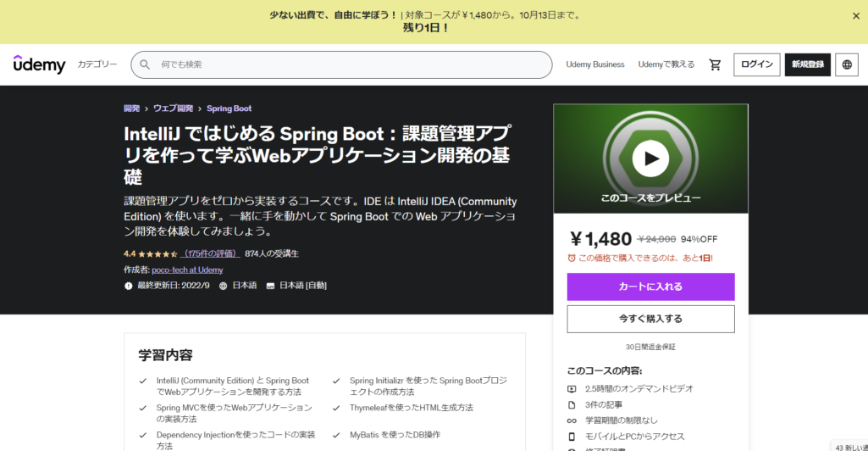868x451 pixels.
Task: Click the caption icon beside 日本語 [自動]
Action: pyautogui.click(x=270, y=286)
